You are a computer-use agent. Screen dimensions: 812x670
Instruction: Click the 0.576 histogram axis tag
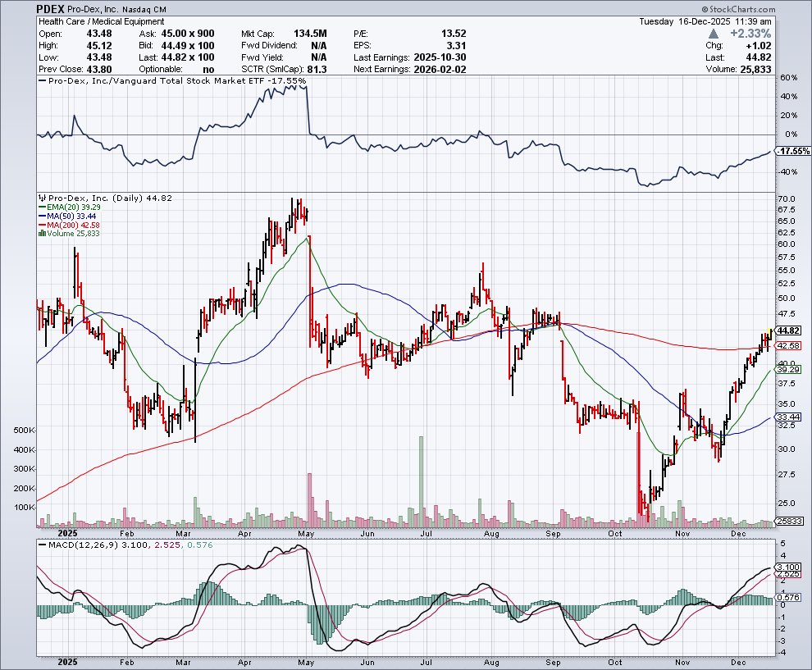pos(789,597)
